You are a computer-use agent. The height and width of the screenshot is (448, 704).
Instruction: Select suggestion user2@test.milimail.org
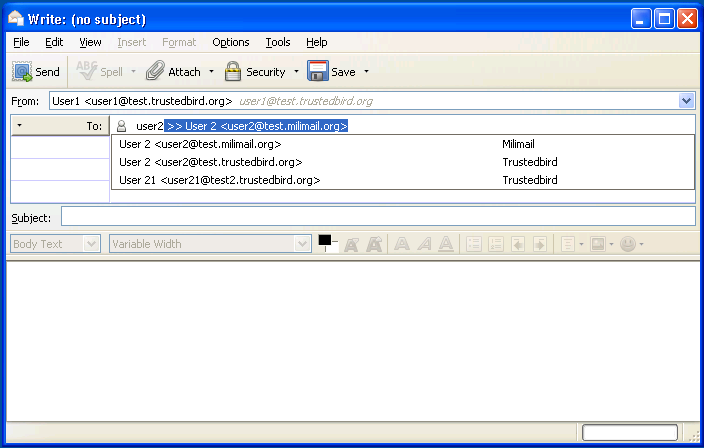[x=403, y=144]
